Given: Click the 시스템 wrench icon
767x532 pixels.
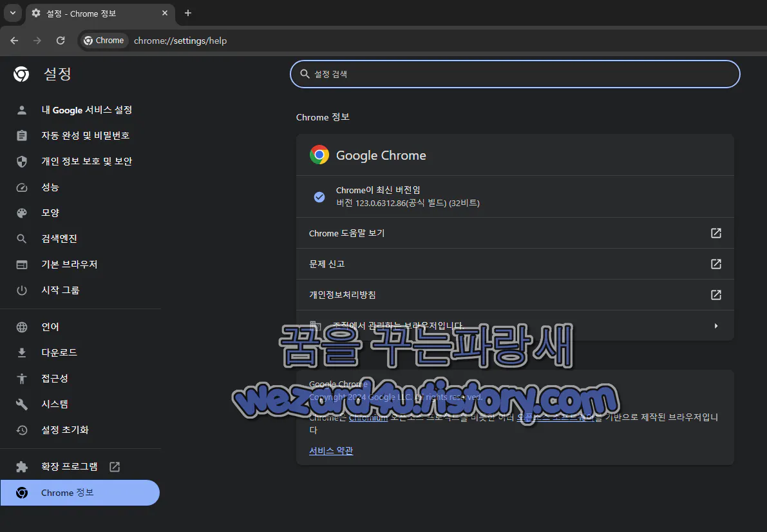Looking at the screenshot, I should pos(21,404).
